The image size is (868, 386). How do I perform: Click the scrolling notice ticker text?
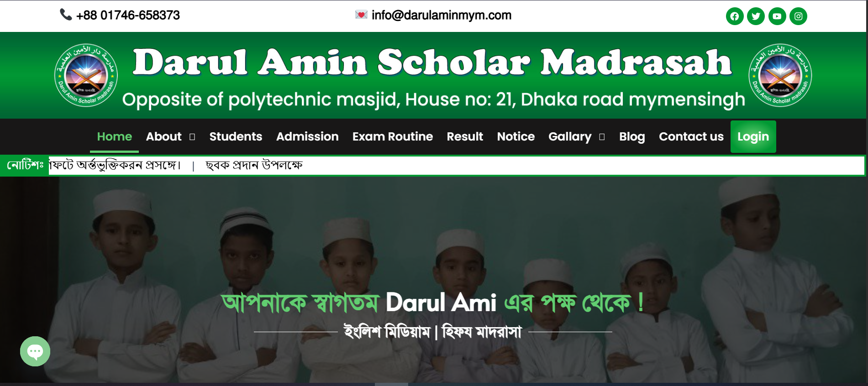pyautogui.click(x=176, y=165)
